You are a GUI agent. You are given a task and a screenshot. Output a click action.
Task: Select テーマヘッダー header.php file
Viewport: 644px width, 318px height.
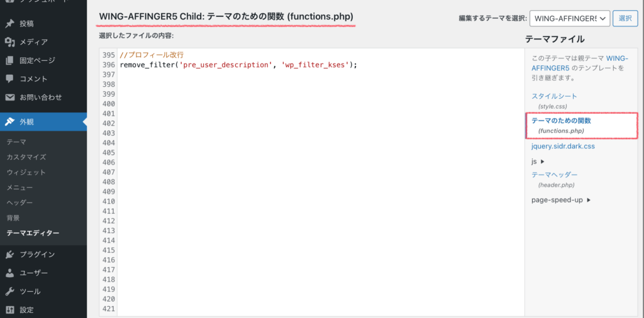pyautogui.click(x=555, y=179)
